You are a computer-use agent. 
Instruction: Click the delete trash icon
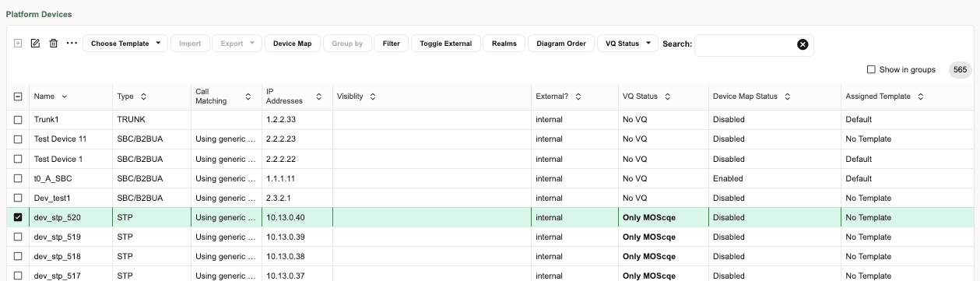(54, 44)
